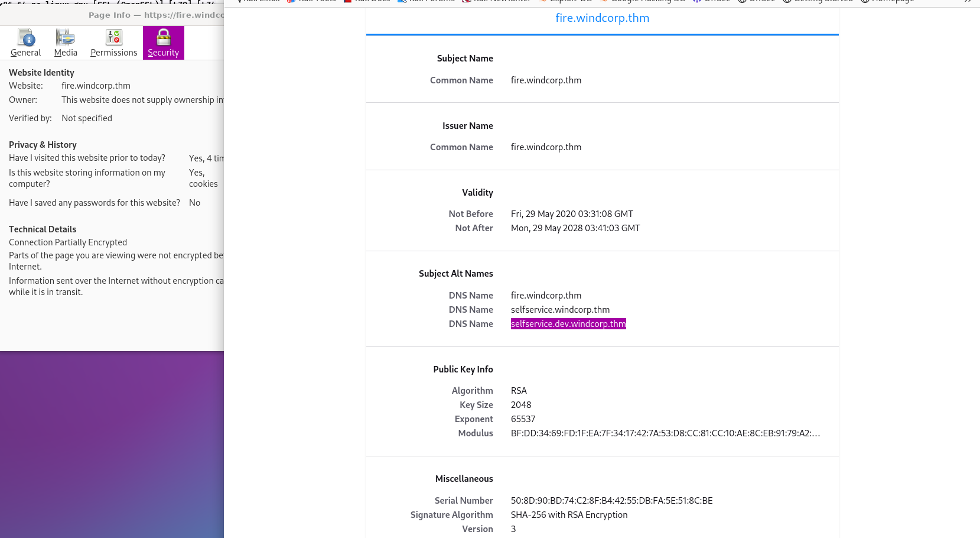
Task: Click the certificate Serial Number value
Action: click(611, 501)
